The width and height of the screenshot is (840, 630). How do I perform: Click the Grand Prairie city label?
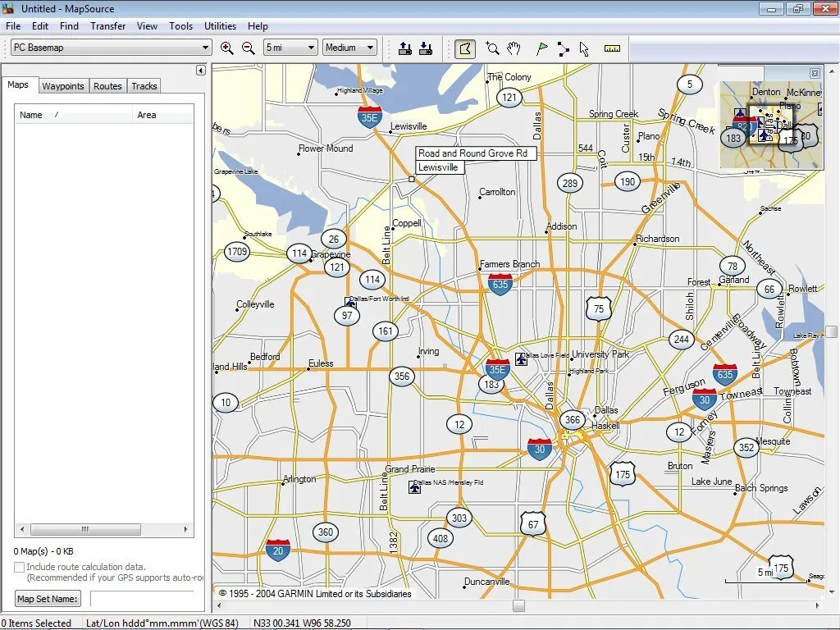[x=410, y=469]
